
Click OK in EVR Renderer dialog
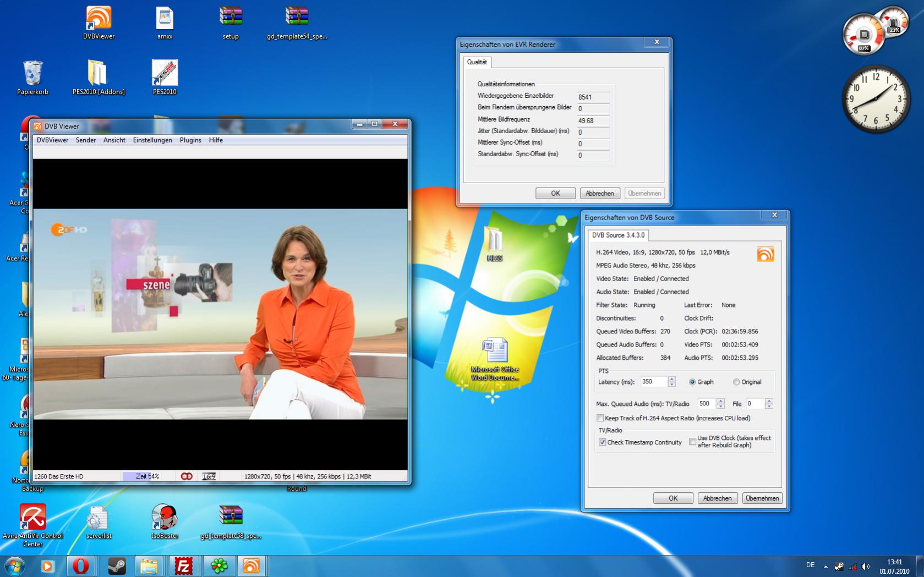[x=555, y=194]
